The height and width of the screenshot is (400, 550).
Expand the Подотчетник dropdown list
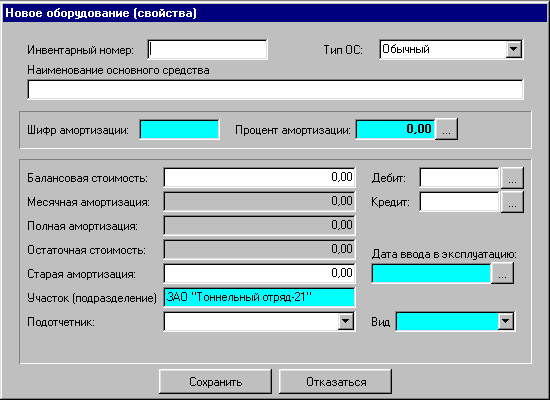click(346, 321)
